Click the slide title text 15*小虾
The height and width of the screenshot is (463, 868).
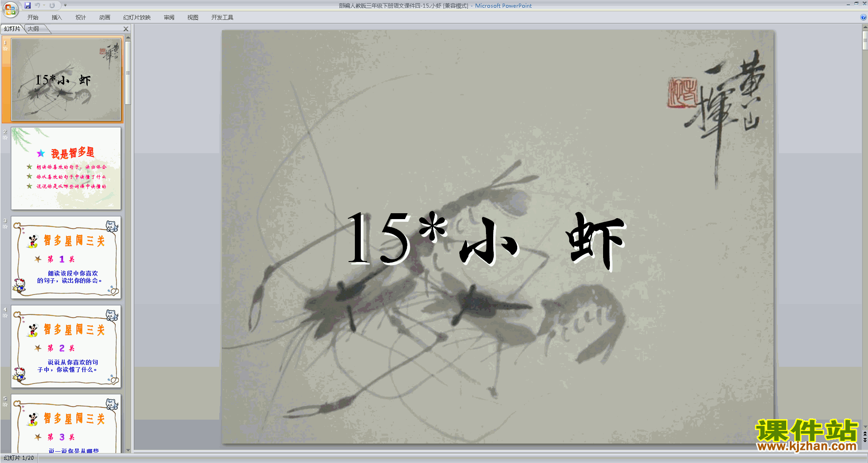(x=487, y=241)
